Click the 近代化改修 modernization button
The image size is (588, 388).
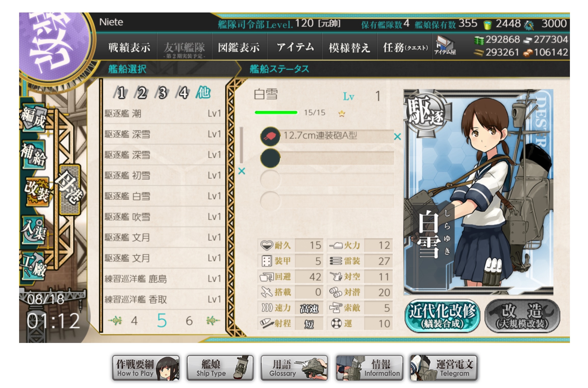442,316
